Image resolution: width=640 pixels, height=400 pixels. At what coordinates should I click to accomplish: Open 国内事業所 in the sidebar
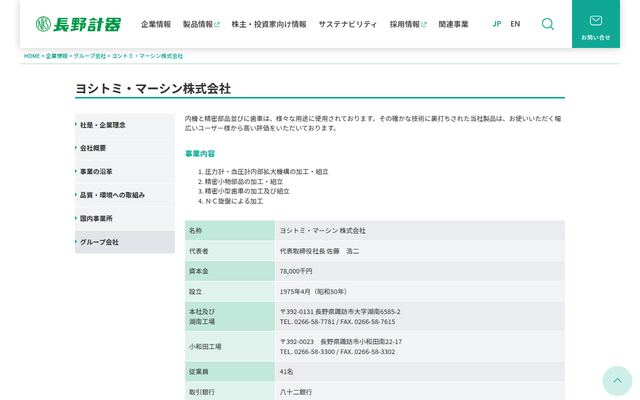point(125,218)
